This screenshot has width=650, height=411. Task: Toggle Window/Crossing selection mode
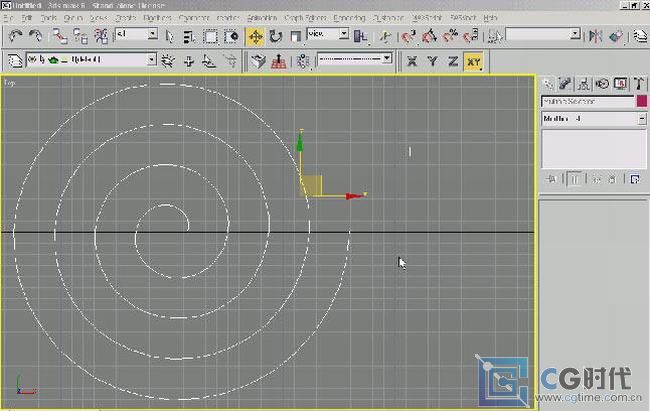(231, 36)
